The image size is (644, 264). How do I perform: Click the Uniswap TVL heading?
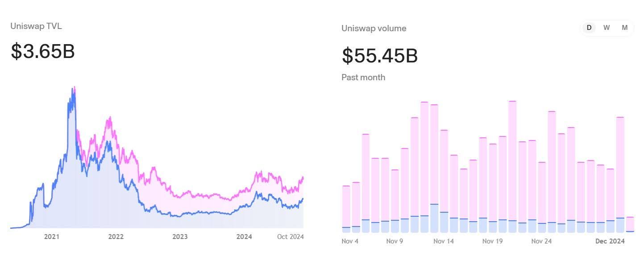(36, 26)
